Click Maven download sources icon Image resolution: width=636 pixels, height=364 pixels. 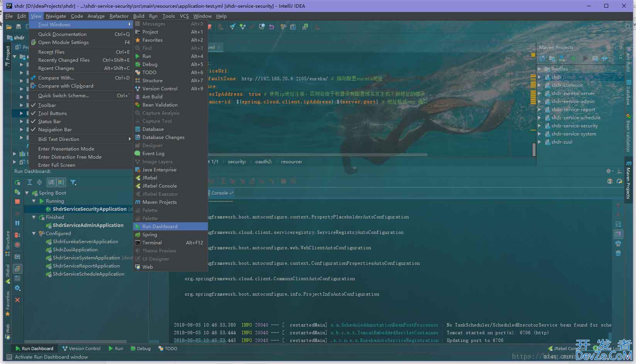562,59
